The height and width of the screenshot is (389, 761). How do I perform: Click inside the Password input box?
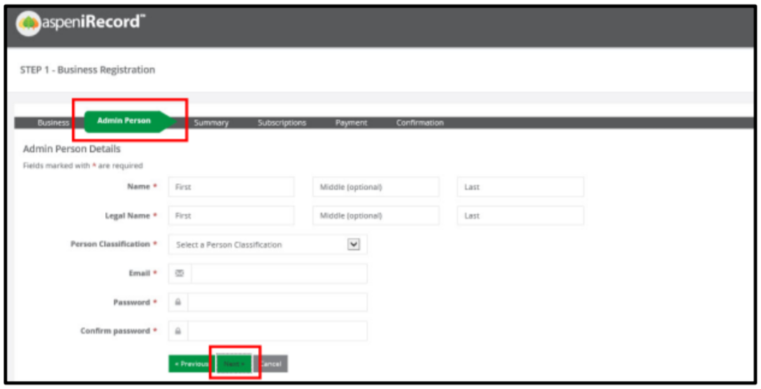277,302
